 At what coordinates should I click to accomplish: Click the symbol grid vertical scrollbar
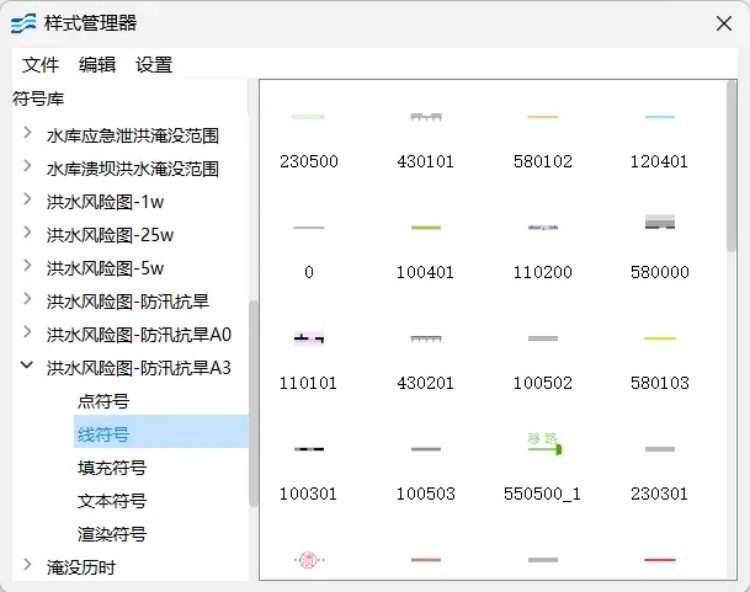pos(731,170)
